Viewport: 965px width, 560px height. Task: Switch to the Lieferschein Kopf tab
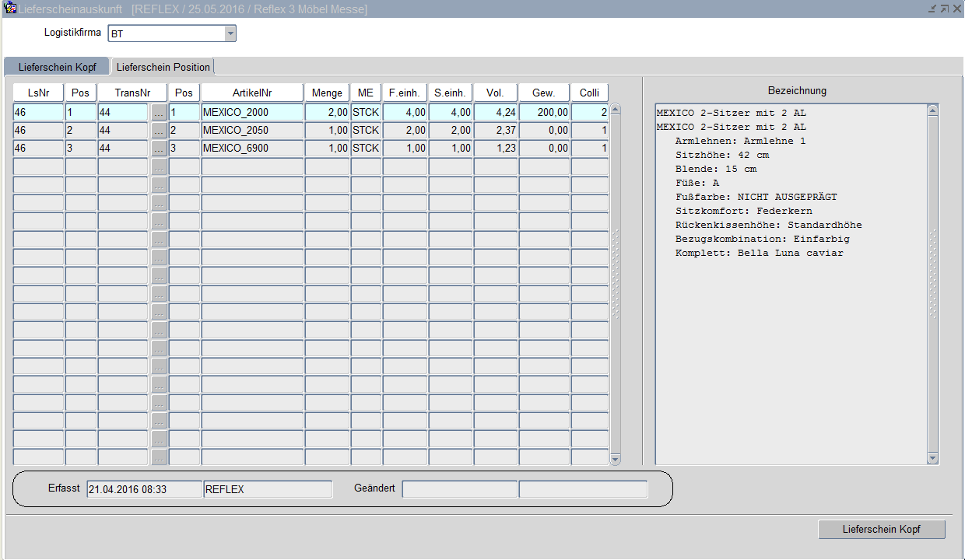coord(57,67)
